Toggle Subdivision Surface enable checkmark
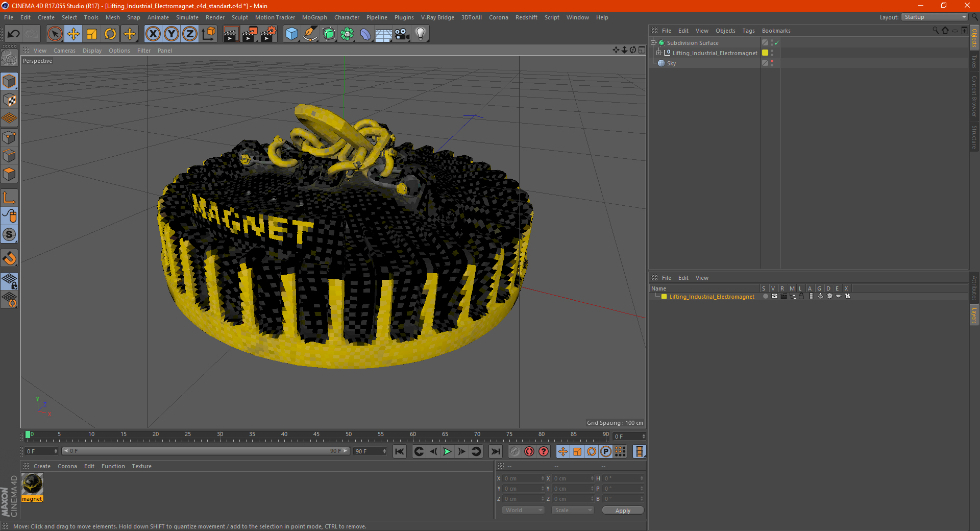Image resolution: width=980 pixels, height=531 pixels. click(776, 43)
